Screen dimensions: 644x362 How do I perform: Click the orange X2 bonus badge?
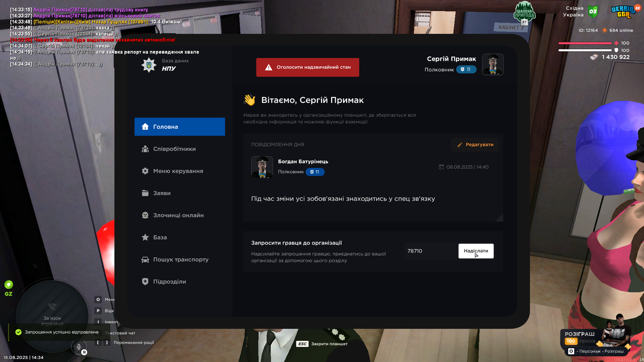pyautogui.click(x=637, y=8)
